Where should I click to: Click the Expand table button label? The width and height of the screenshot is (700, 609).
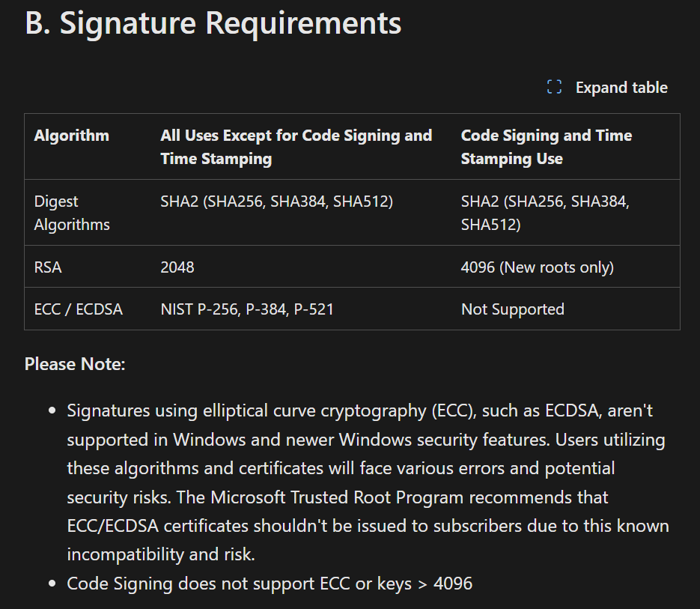[x=621, y=88]
